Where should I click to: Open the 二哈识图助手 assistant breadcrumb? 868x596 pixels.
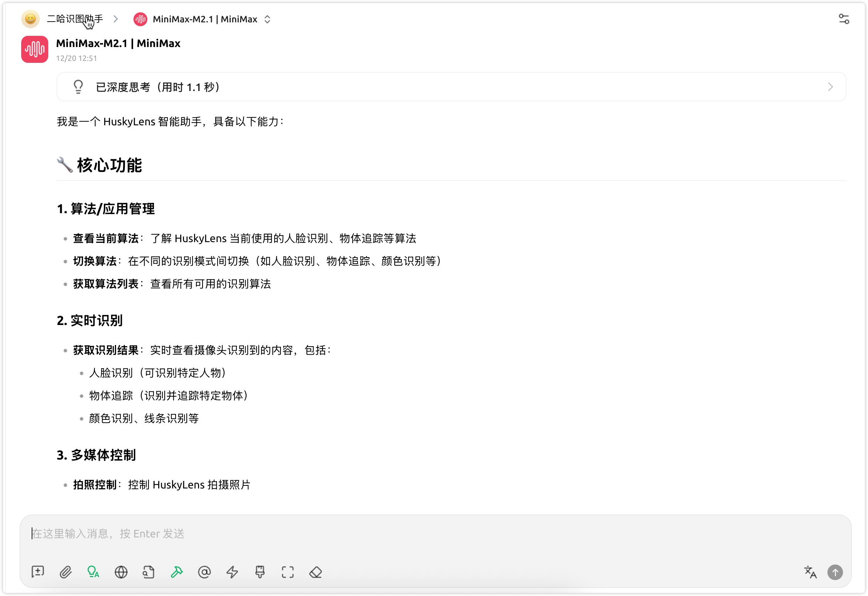(74, 19)
